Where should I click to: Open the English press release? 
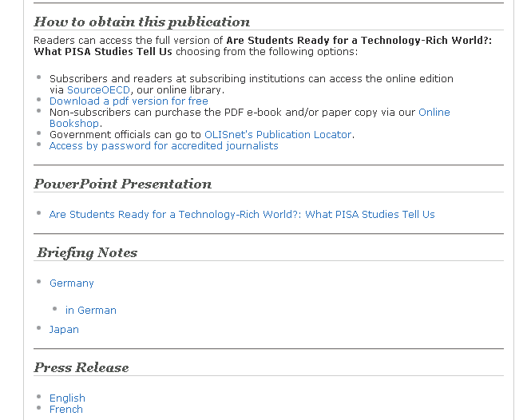point(67,398)
